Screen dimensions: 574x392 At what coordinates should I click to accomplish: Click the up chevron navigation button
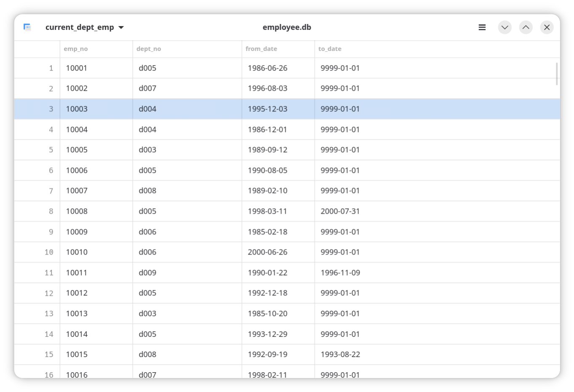pyautogui.click(x=526, y=27)
